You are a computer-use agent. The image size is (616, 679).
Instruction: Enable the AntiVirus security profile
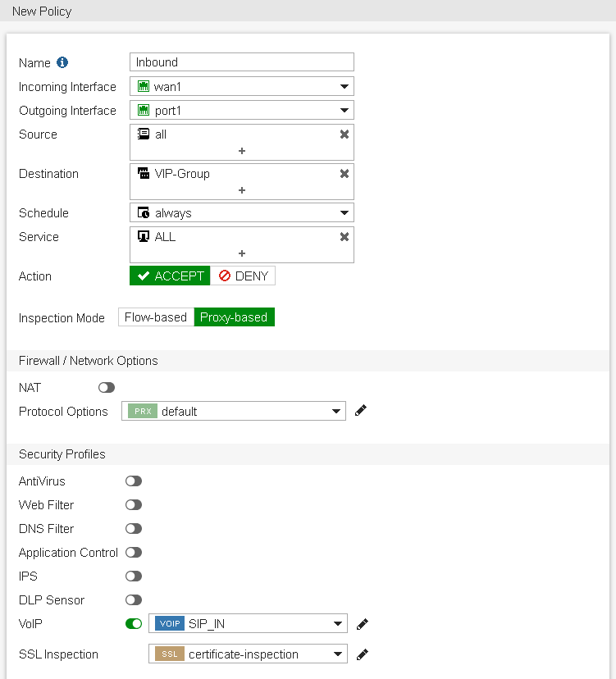click(134, 481)
